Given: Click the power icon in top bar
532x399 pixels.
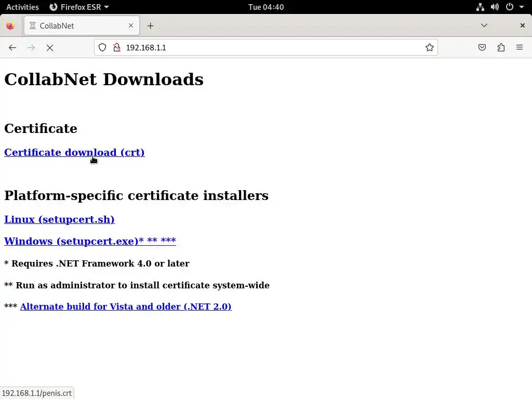Looking at the screenshot, I should pyautogui.click(x=510, y=7).
